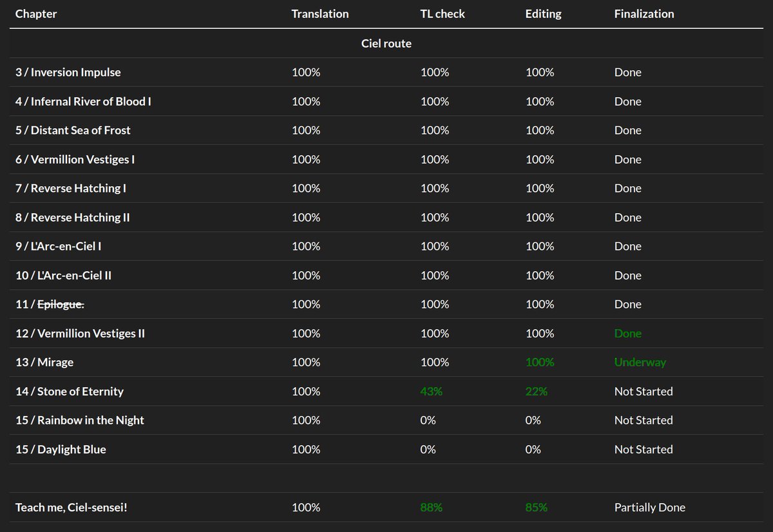Click Editing 100% for Inversion Impulse
Screen dimensions: 773x532
click(x=540, y=72)
